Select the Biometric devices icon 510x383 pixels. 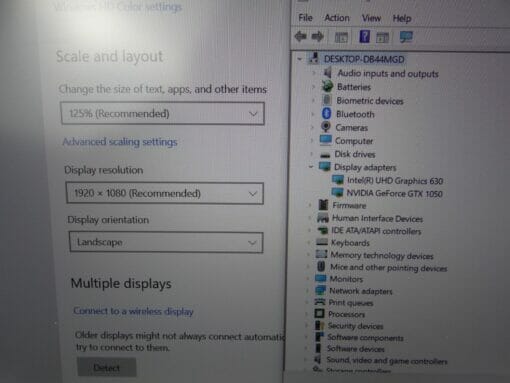(327, 100)
